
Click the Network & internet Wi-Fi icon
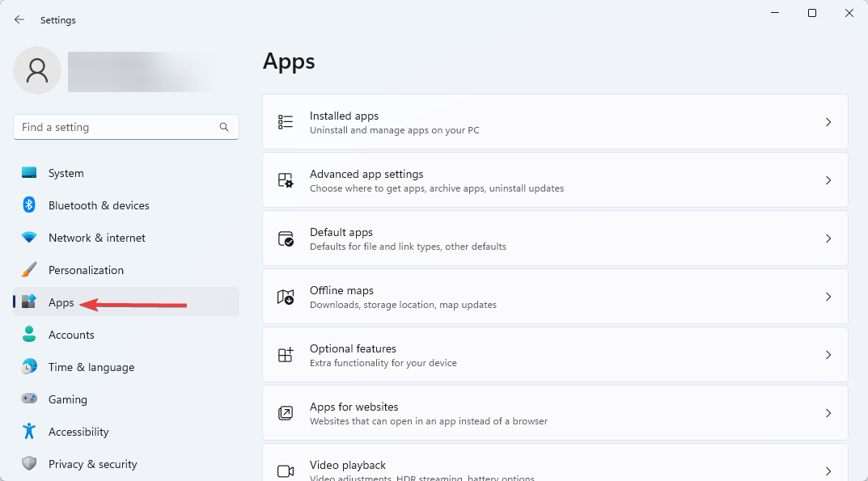tap(29, 238)
